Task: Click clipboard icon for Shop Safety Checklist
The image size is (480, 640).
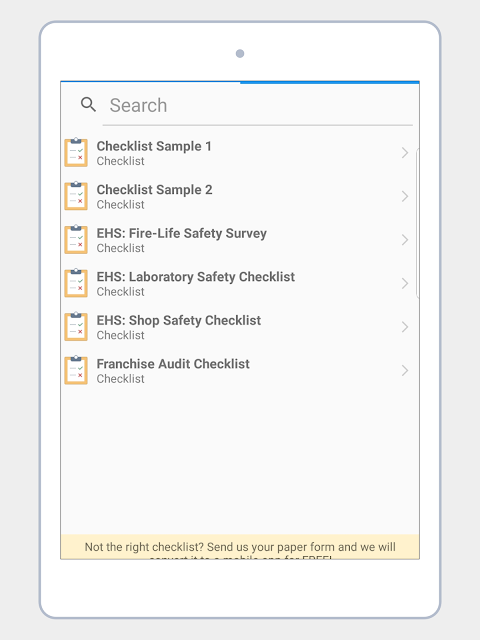Action: pos(76,327)
